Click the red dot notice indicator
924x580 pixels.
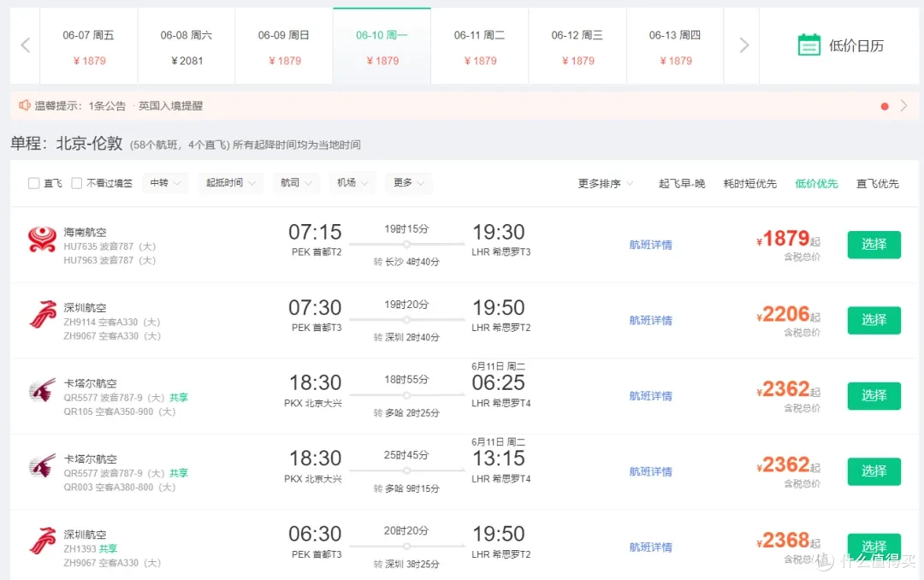[x=884, y=107]
